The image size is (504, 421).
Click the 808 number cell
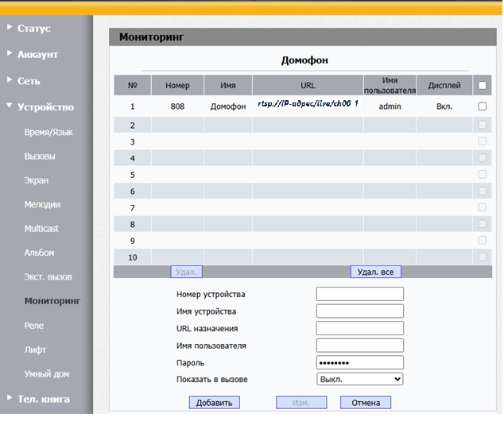pyautogui.click(x=177, y=106)
